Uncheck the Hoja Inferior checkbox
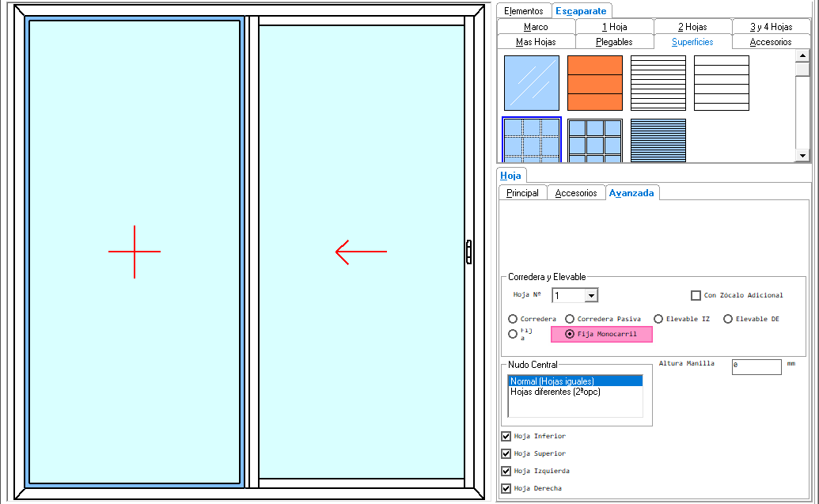819x504 pixels. pyautogui.click(x=506, y=436)
